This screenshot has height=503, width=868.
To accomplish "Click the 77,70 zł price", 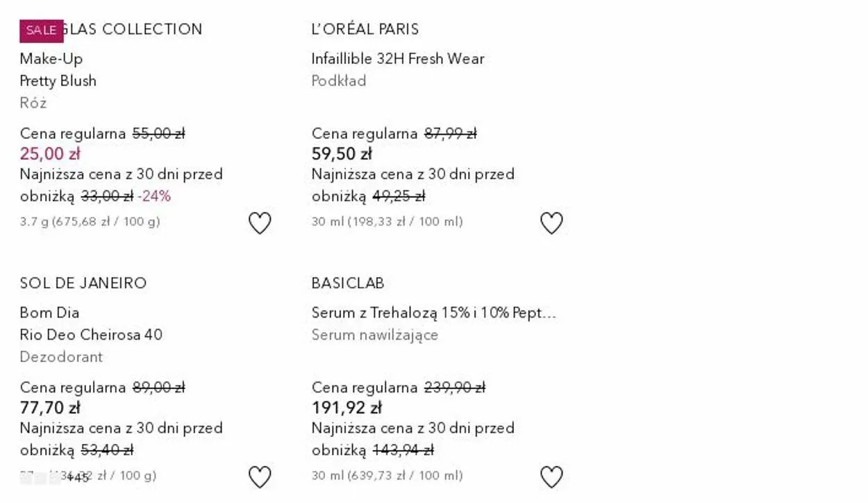I will [x=50, y=408].
